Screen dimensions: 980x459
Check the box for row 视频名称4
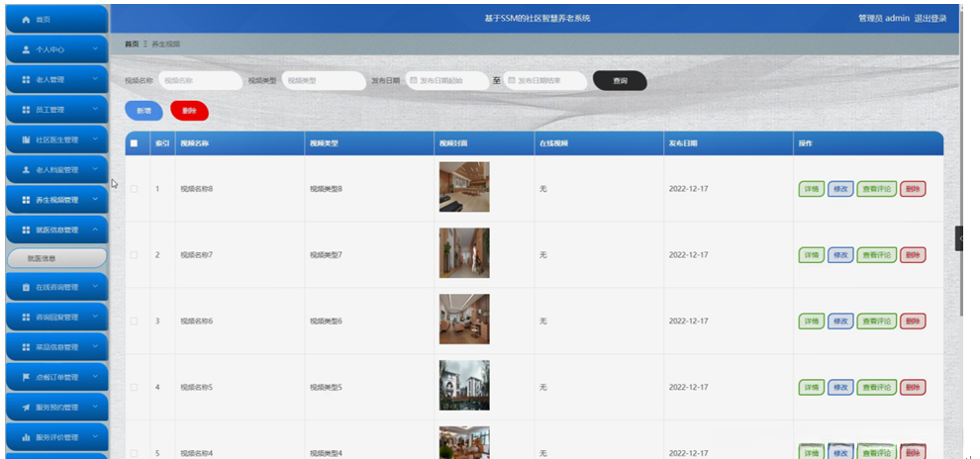[134, 453]
